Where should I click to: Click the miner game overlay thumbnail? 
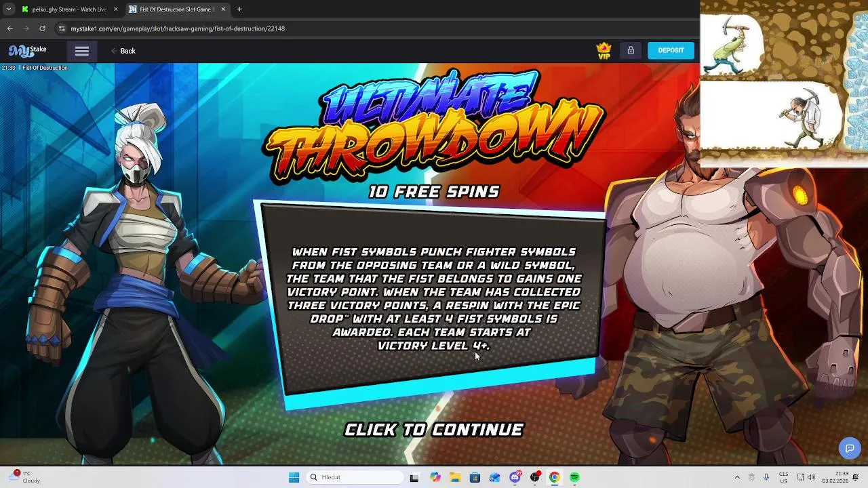pos(784,83)
